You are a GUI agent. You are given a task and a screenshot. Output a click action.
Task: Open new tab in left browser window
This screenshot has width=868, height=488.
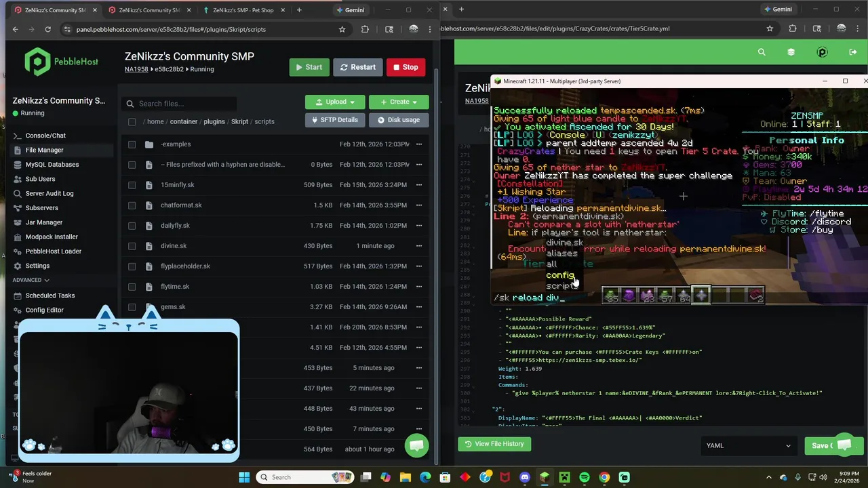click(299, 10)
